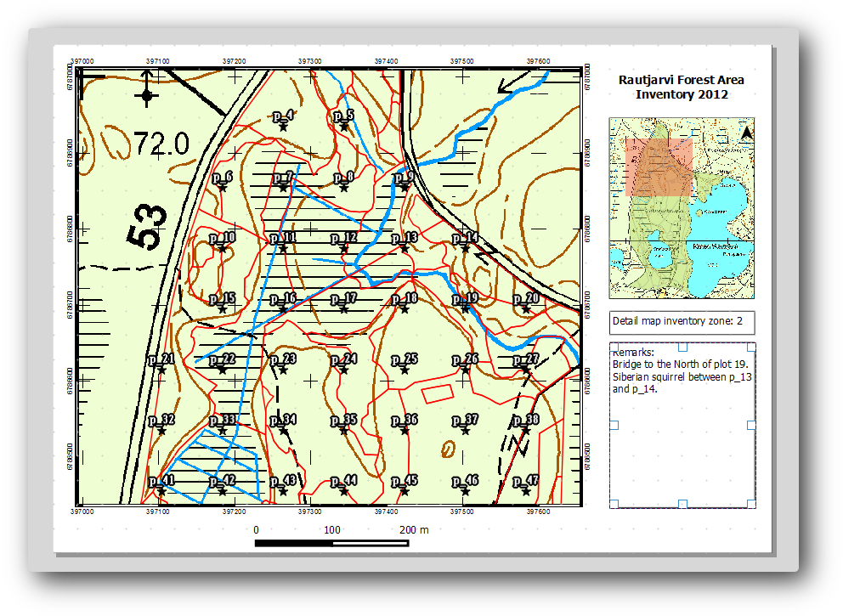Click the 72.0 elevation label
Image resolution: width=843 pixels, height=616 pixels.
[161, 143]
